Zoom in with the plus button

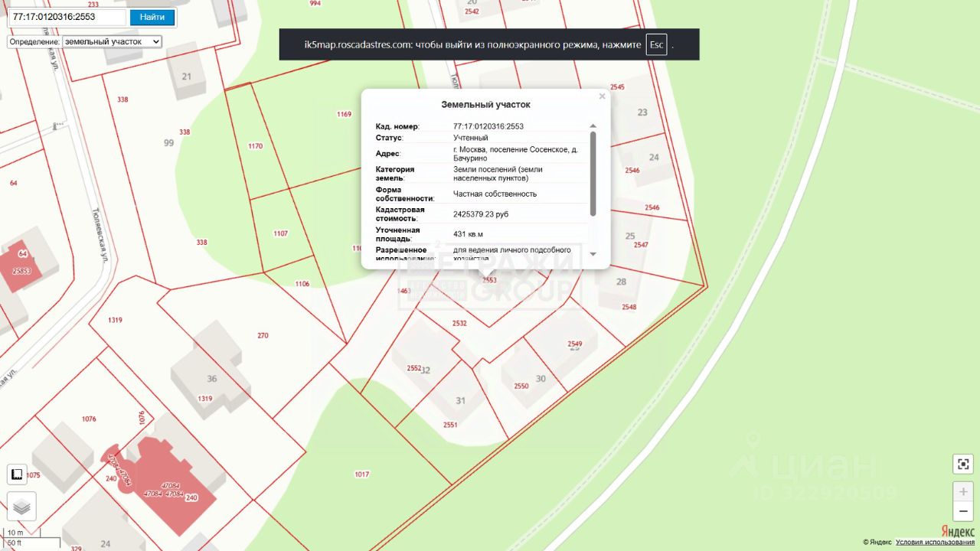pos(962,491)
